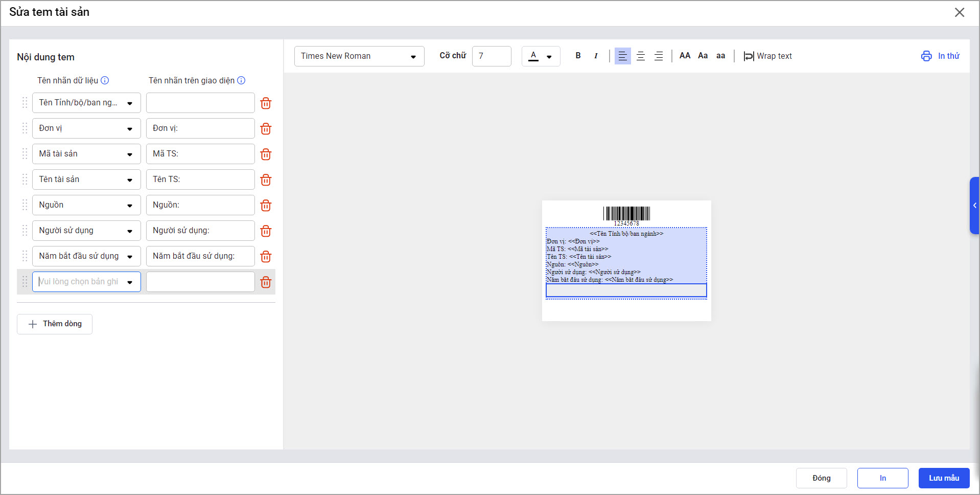Viewport: 980px width, 495px height.
Task: Click In thử to test print
Action: point(940,56)
